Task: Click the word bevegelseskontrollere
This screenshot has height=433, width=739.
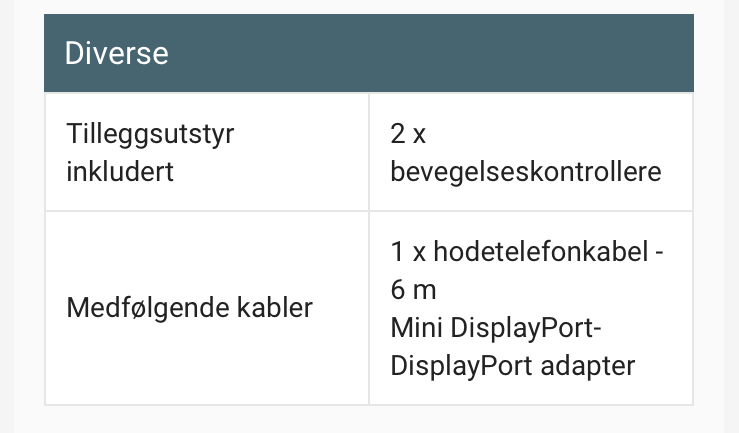Action: (526, 172)
